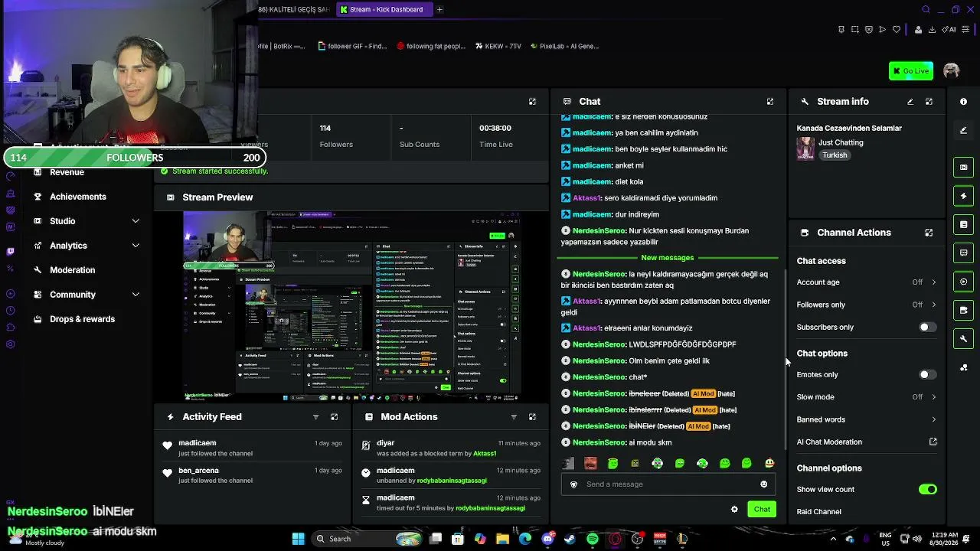
Task: Click the stream preview icon in right sidebar
Action: (x=963, y=168)
